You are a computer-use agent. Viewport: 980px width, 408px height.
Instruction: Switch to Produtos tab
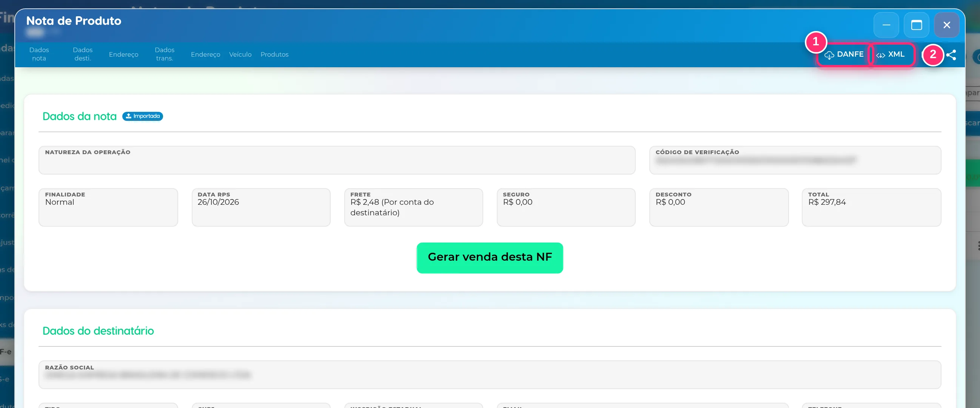[274, 54]
